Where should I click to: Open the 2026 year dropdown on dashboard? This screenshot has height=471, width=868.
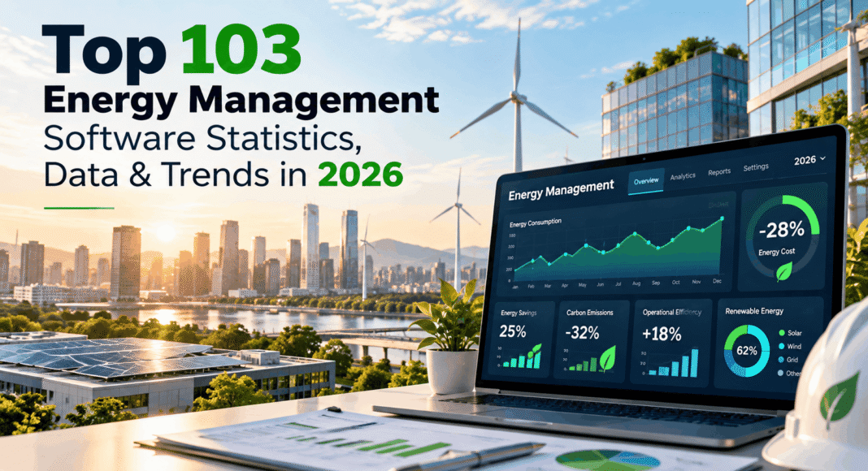[x=809, y=160]
